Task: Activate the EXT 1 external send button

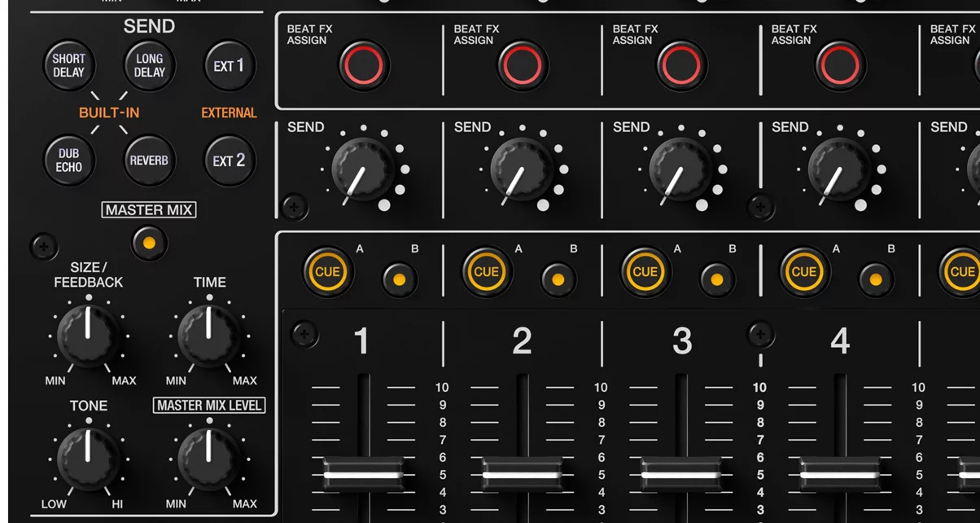Action: point(230,65)
